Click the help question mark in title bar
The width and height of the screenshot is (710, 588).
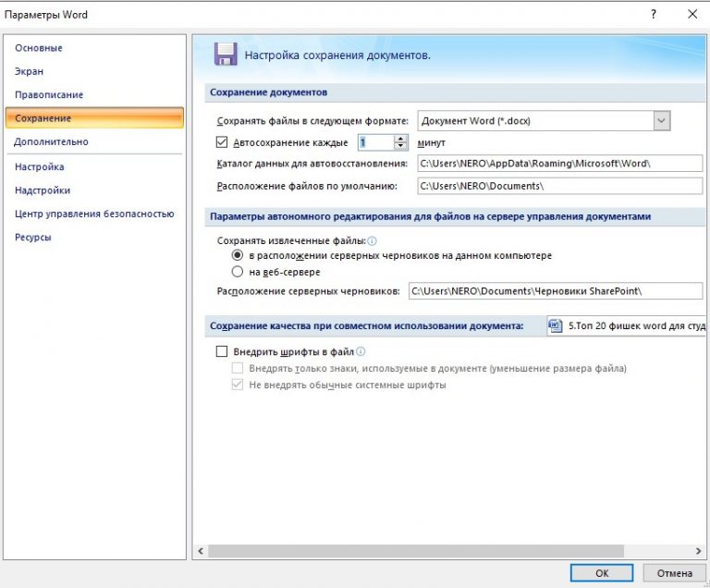[x=653, y=14]
